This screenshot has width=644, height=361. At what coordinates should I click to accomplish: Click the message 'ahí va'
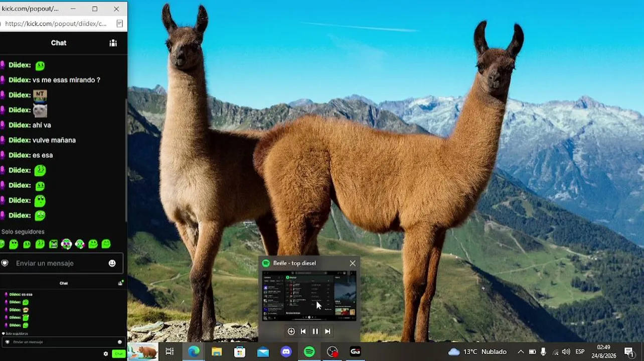pos(42,125)
